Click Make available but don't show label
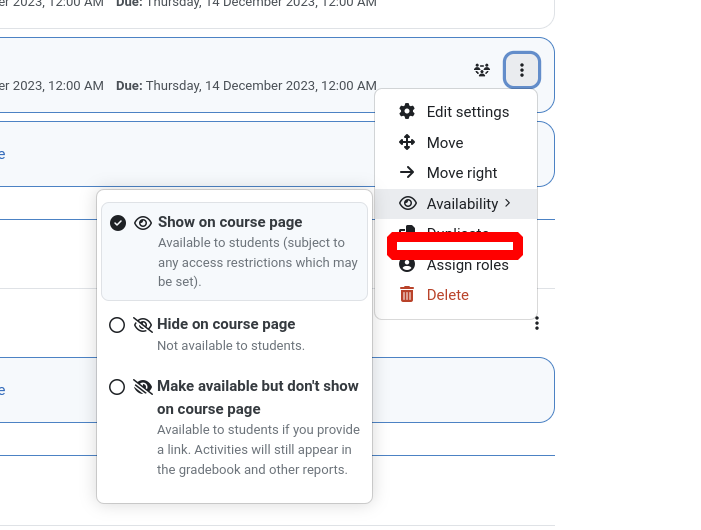This screenshot has width=701, height=530. (x=258, y=397)
